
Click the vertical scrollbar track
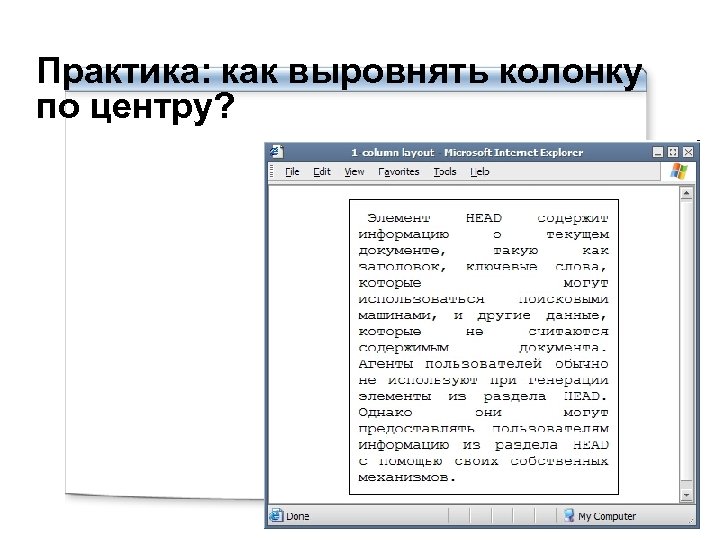686,344
